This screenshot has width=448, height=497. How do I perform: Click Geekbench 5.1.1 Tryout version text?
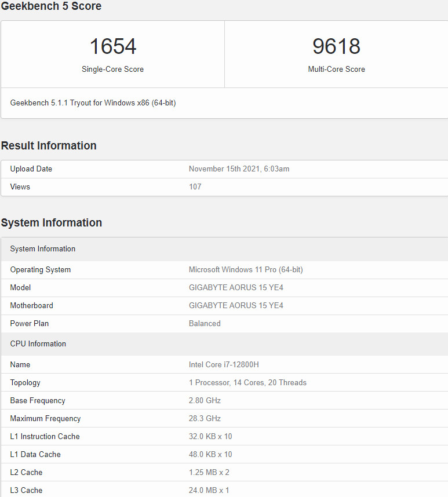coord(93,103)
